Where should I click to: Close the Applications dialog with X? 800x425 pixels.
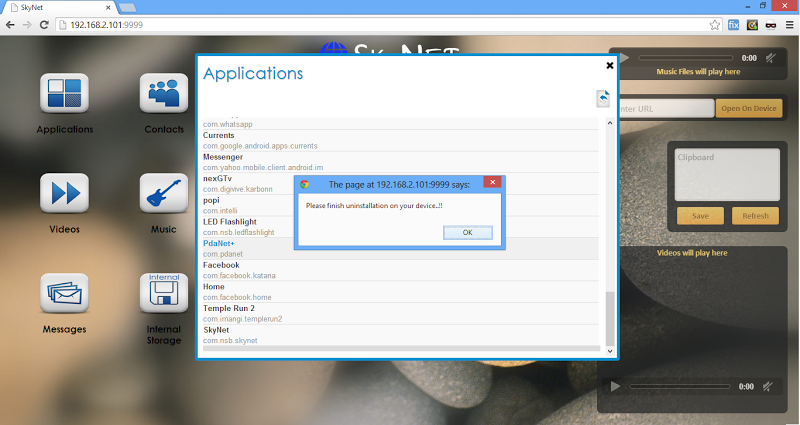coord(610,65)
